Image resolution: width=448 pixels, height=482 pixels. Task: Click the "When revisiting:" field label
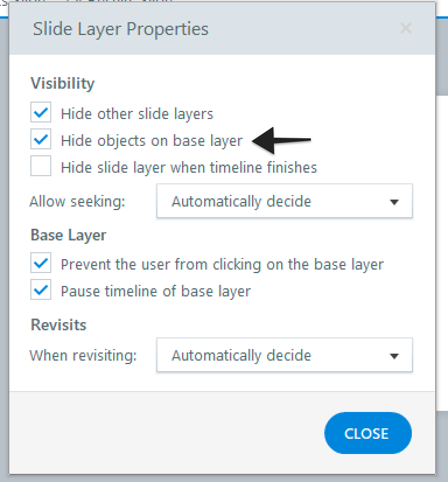pyautogui.click(x=83, y=355)
